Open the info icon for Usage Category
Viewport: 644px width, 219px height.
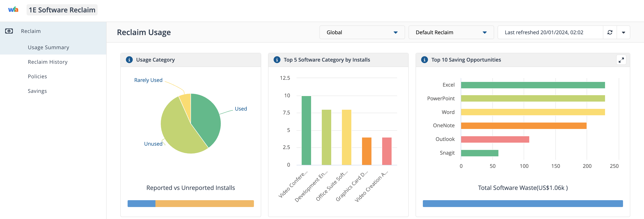point(129,60)
